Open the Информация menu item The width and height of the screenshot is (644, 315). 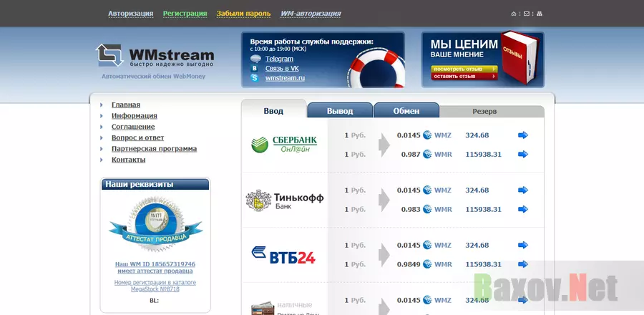(135, 116)
